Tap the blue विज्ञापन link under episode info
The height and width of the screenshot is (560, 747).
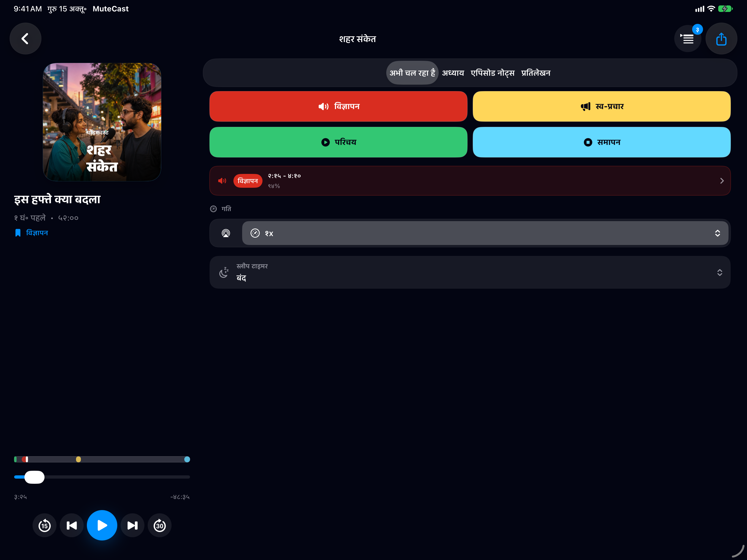[x=37, y=233]
